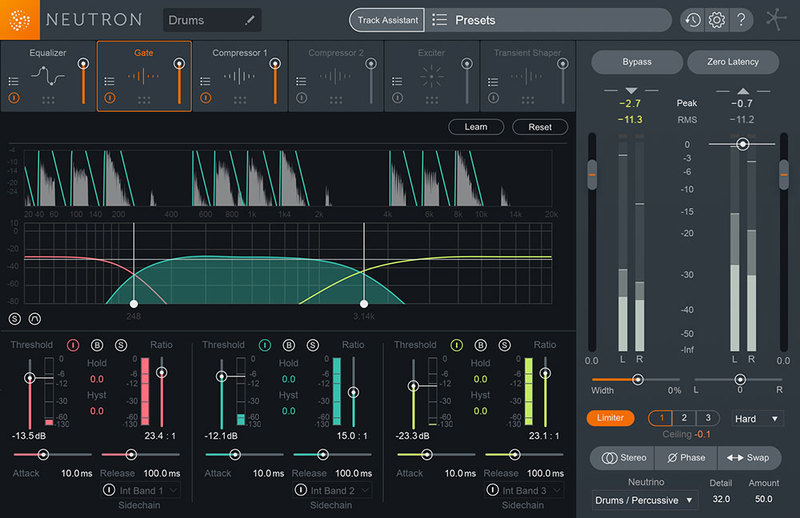Open the settings gear icon
This screenshot has width=800, height=518.
point(716,20)
